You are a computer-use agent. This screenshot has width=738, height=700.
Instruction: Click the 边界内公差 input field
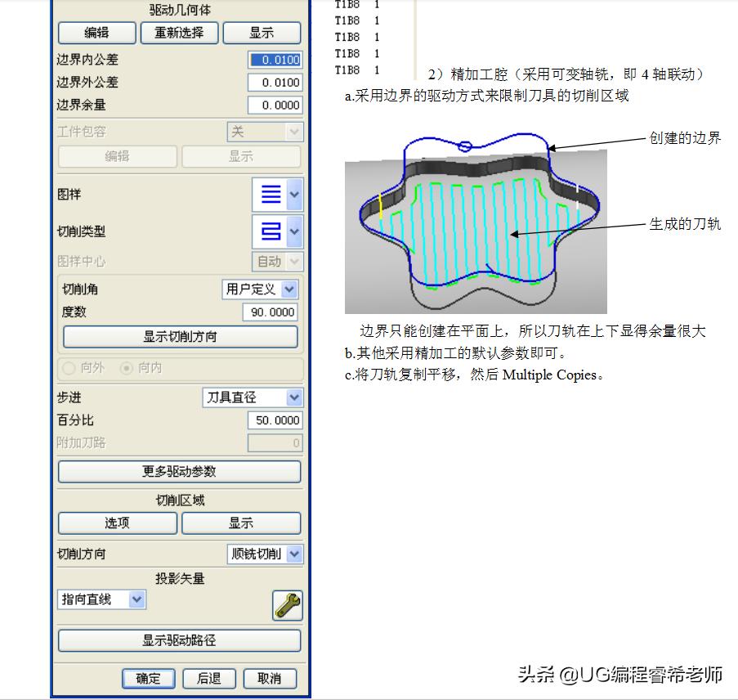[x=272, y=59]
